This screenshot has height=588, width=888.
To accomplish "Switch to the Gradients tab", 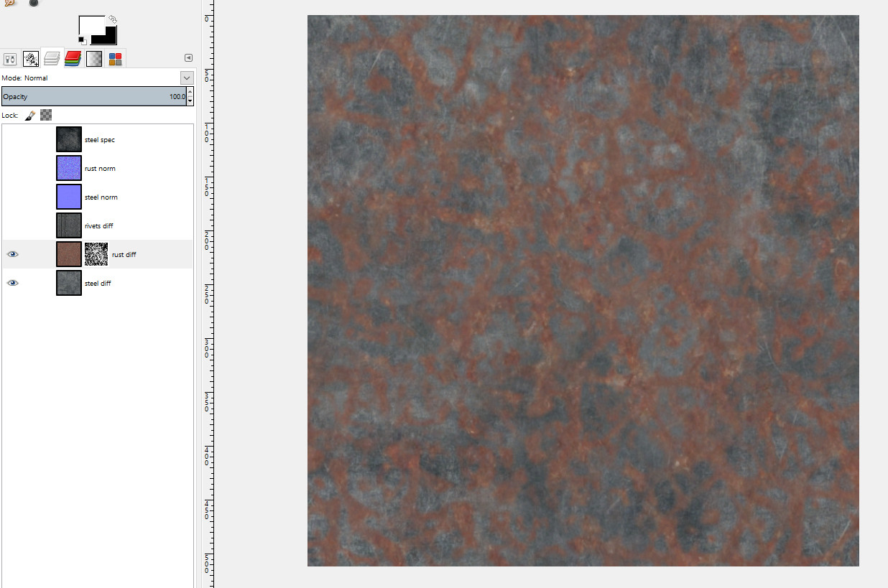I will pos(94,59).
